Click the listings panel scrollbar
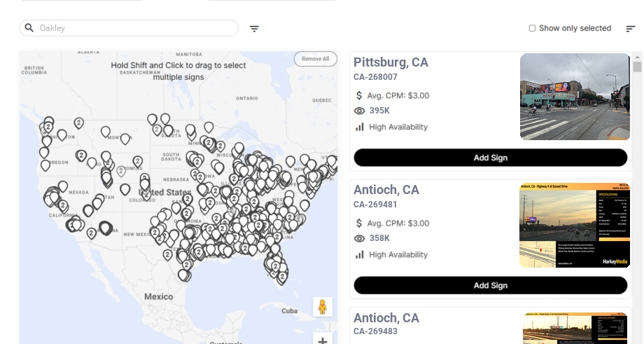This screenshot has height=344, width=644. 637,67
